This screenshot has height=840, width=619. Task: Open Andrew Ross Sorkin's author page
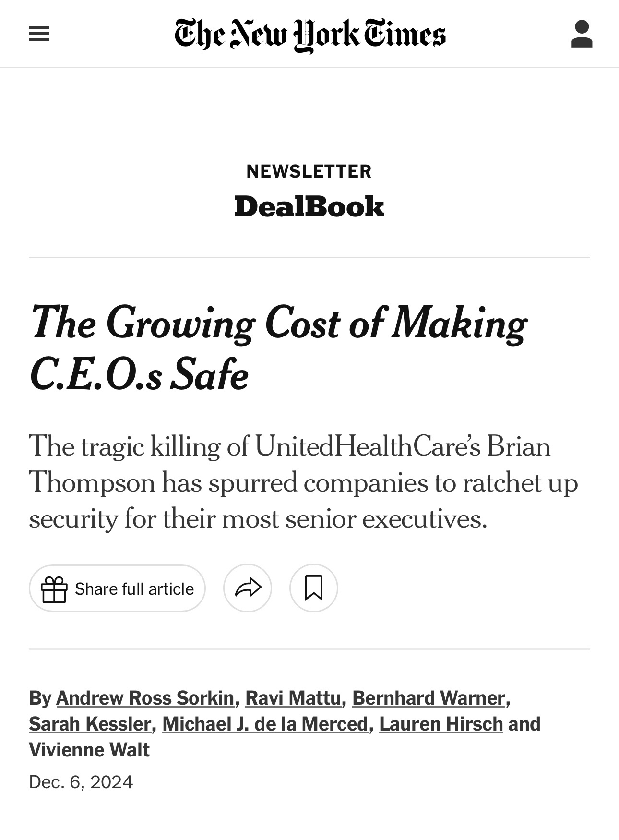point(145,698)
